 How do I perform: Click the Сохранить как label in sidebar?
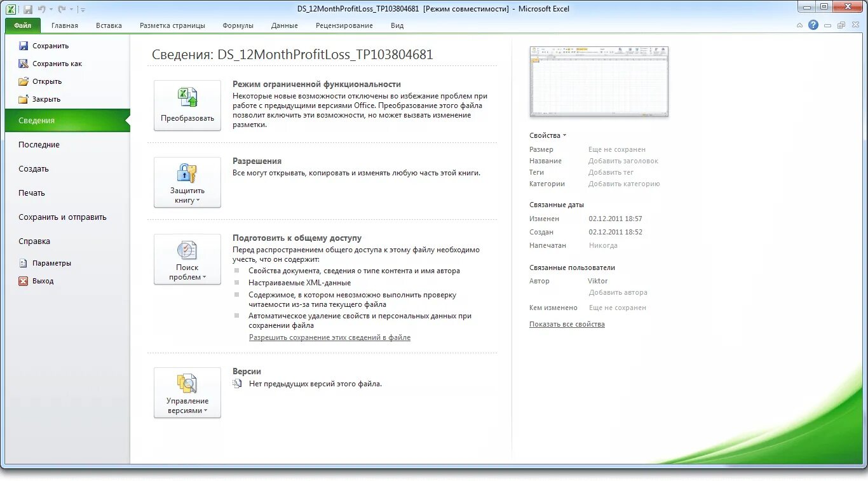pyautogui.click(x=57, y=64)
